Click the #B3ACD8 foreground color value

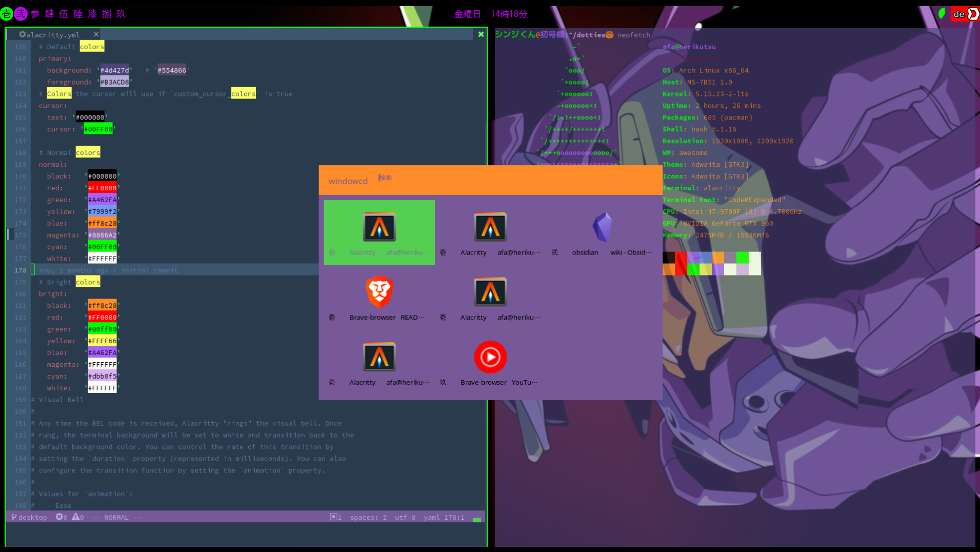point(114,82)
